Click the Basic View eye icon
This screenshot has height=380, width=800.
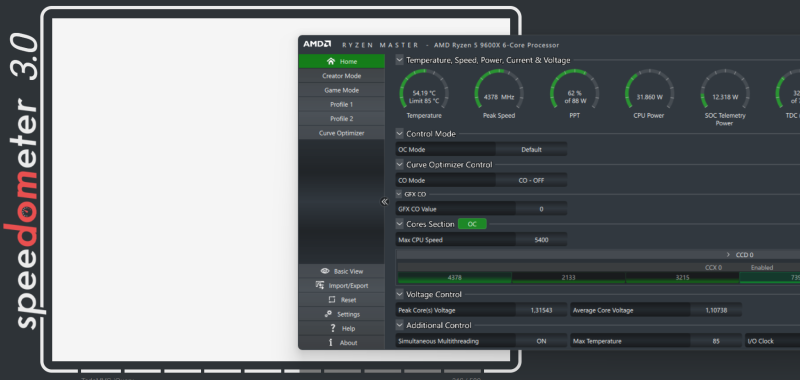[324, 271]
